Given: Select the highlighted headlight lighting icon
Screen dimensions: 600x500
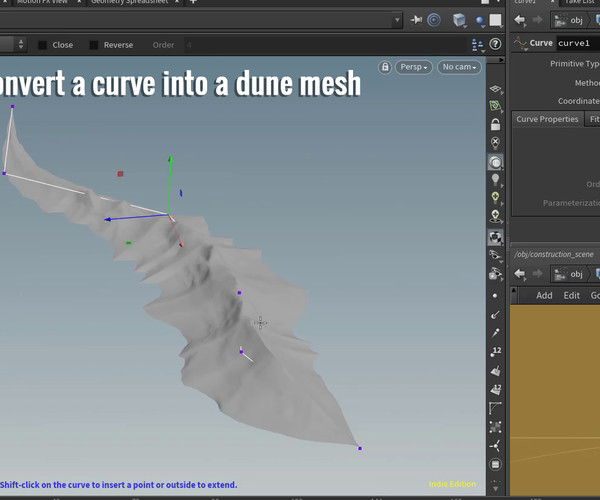Looking at the screenshot, I should [x=495, y=162].
